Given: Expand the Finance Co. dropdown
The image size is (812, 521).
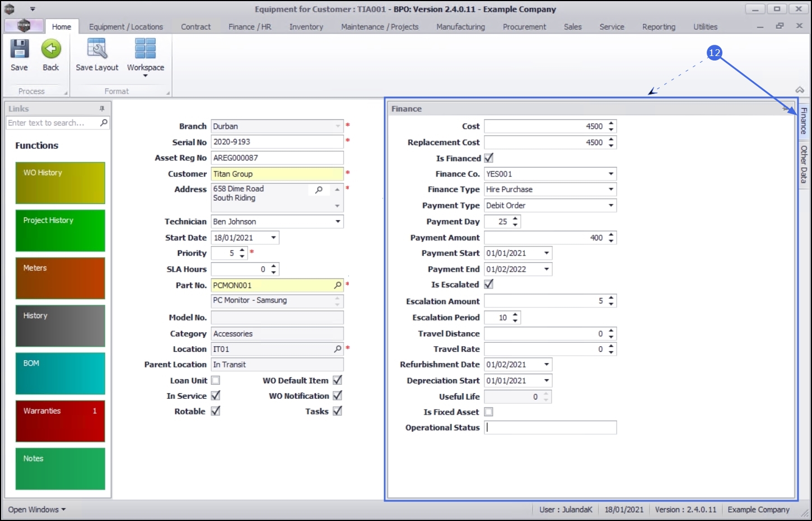Looking at the screenshot, I should pyautogui.click(x=611, y=174).
